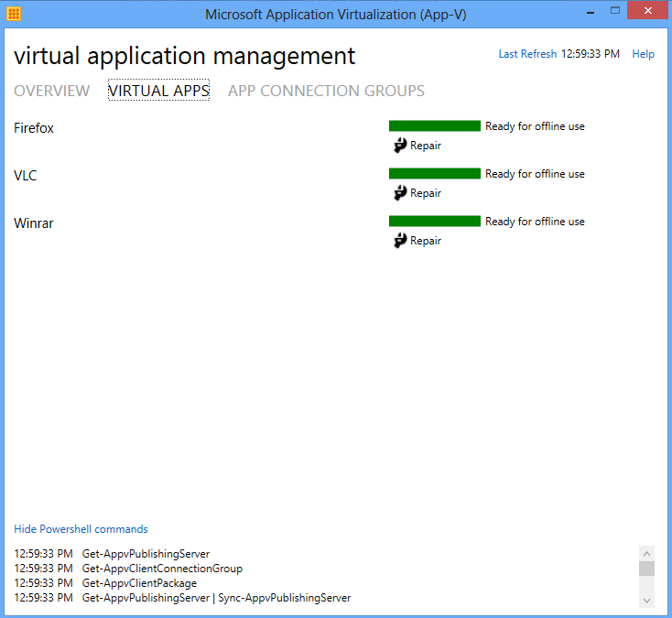Click the command log scroll down arrow
672x618 pixels.
(646, 601)
